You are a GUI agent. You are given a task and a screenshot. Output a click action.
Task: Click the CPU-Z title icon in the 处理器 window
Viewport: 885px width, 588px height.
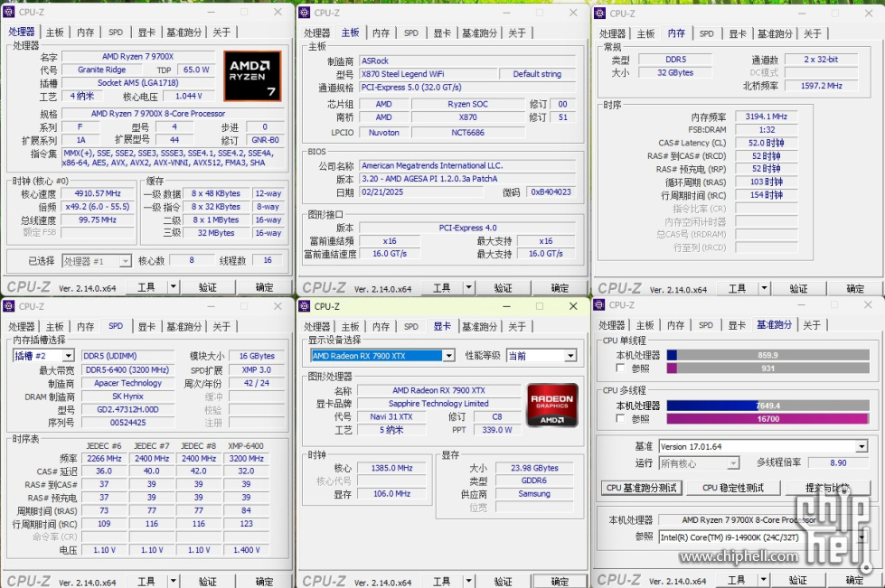8,11
